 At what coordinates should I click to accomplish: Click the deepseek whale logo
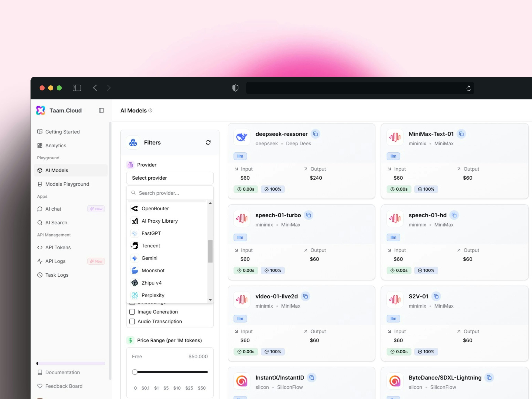[x=242, y=137]
